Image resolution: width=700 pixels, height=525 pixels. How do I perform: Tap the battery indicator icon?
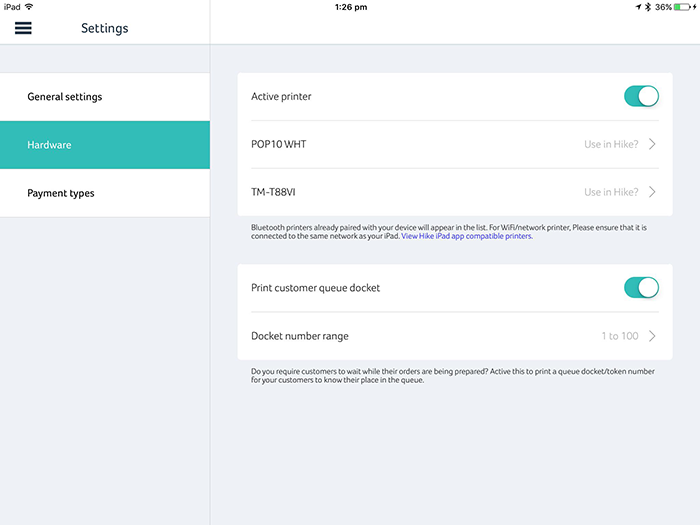pos(682,7)
